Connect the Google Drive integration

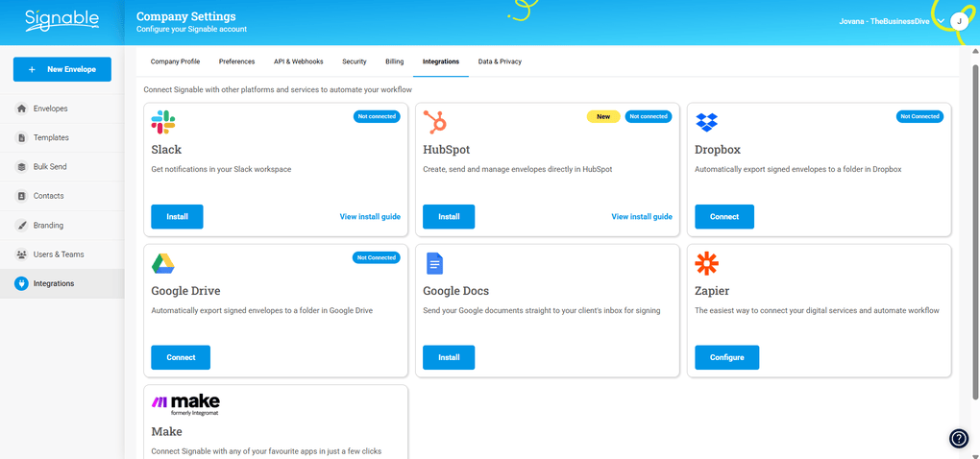[181, 358]
